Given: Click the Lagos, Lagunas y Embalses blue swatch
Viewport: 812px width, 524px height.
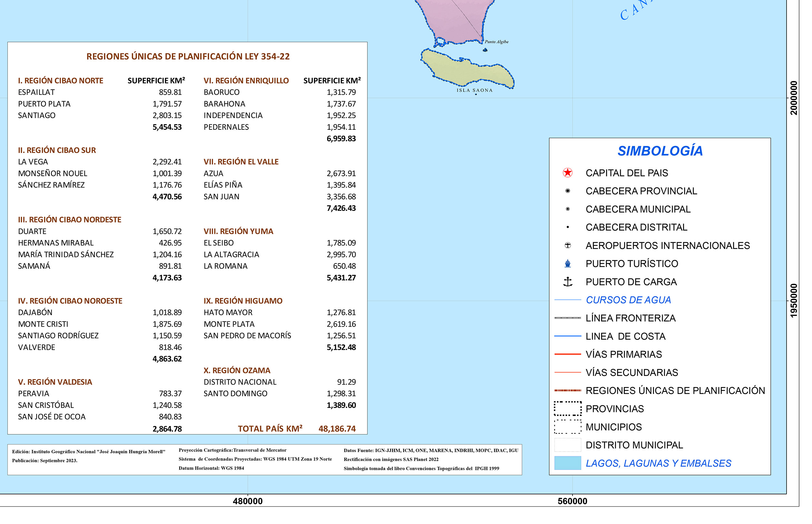Looking at the screenshot, I should click(568, 463).
